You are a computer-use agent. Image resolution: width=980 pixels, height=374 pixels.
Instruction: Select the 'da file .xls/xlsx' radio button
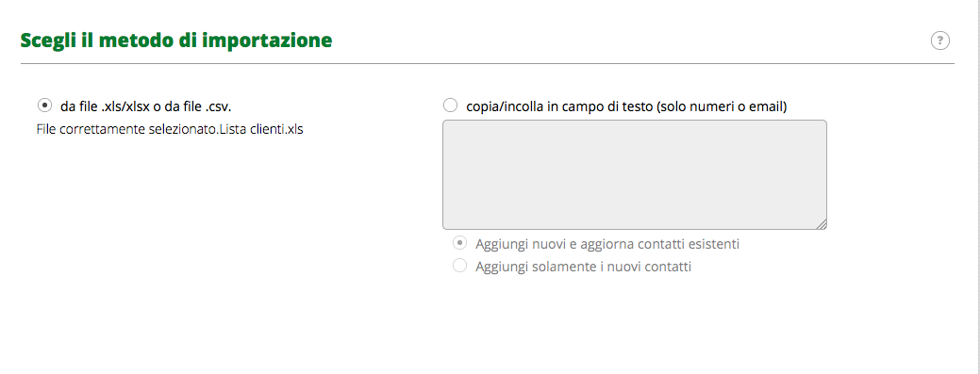click(x=45, y=105)
